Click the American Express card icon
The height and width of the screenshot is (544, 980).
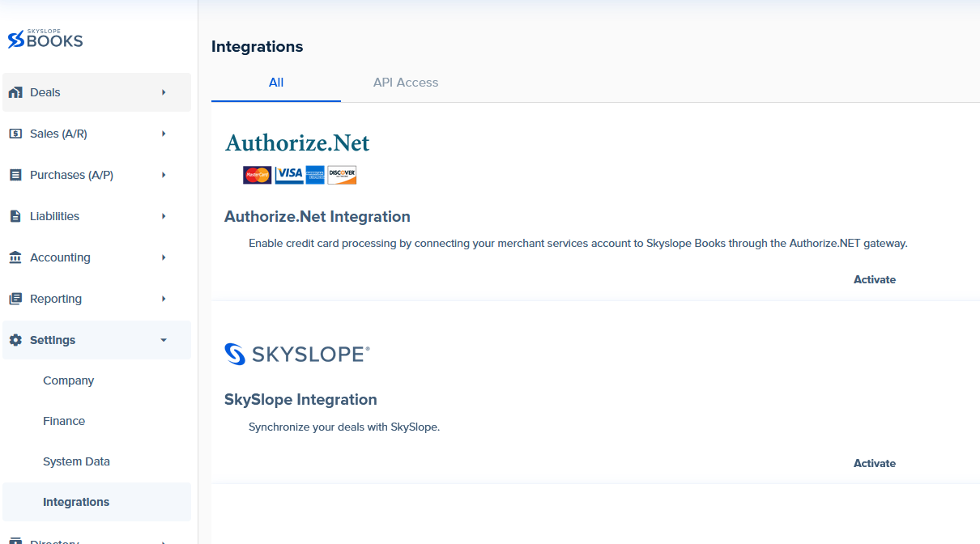point(315,175)
